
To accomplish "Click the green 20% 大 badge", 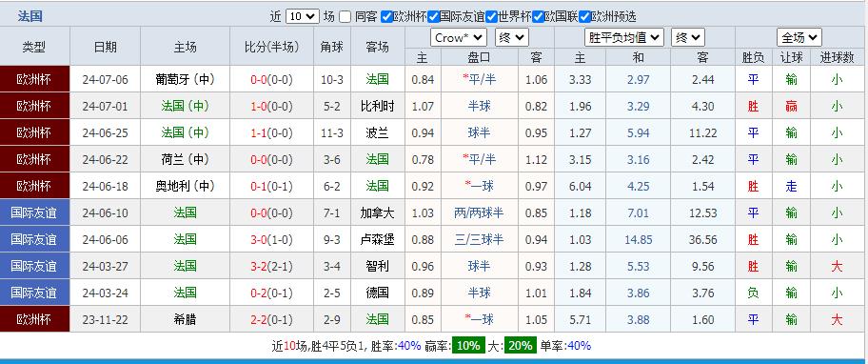I will [x=521, y=345].
